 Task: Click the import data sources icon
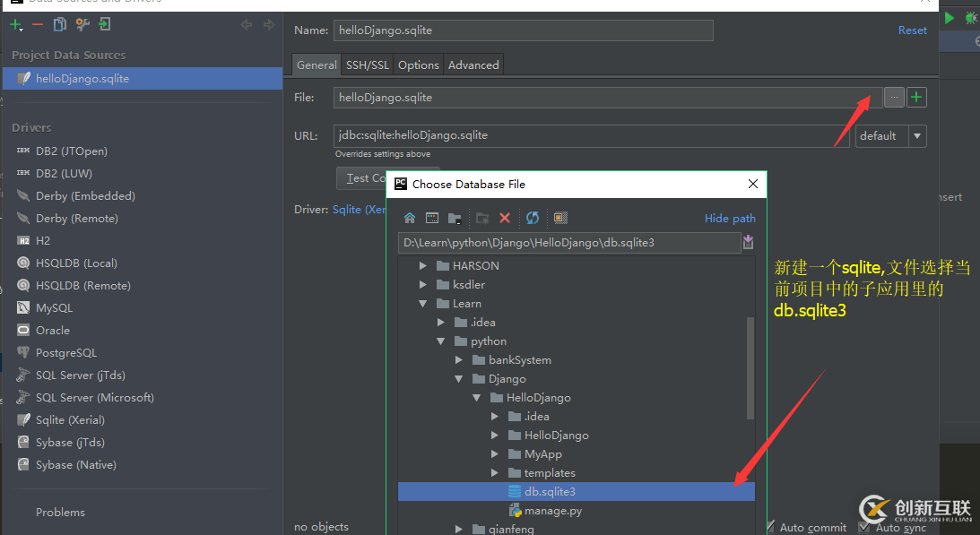point(104,24)
